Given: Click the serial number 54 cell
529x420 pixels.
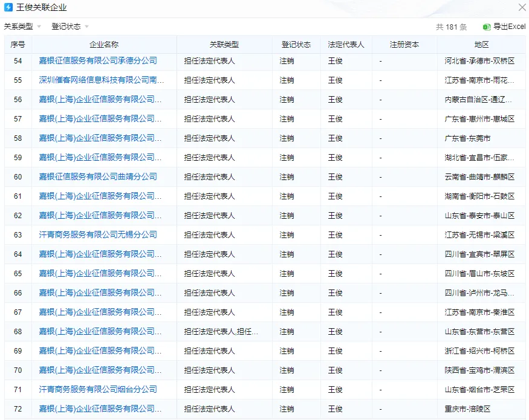Looking at the screenshot, I should (18, 61).
